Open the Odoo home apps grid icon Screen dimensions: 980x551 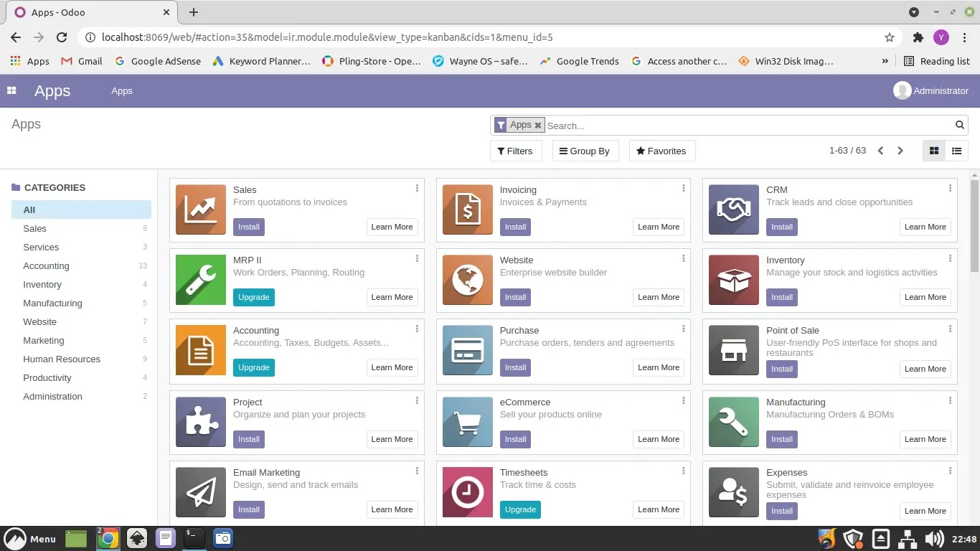[x=11, y=90]
